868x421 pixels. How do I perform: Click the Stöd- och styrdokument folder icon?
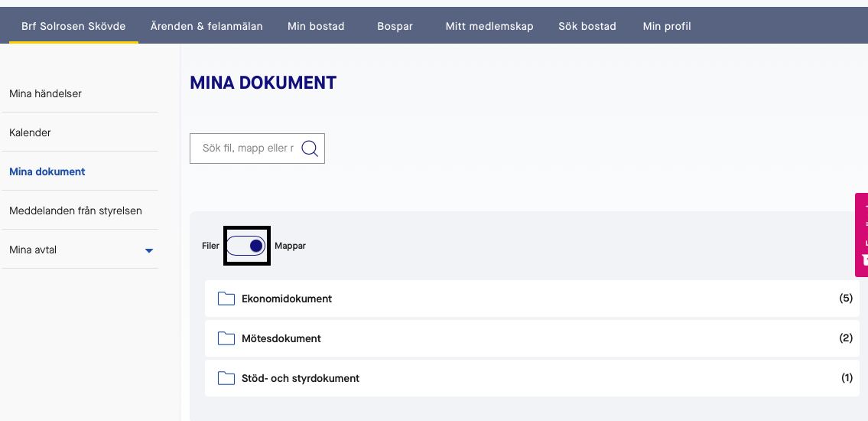click(226, 378)
